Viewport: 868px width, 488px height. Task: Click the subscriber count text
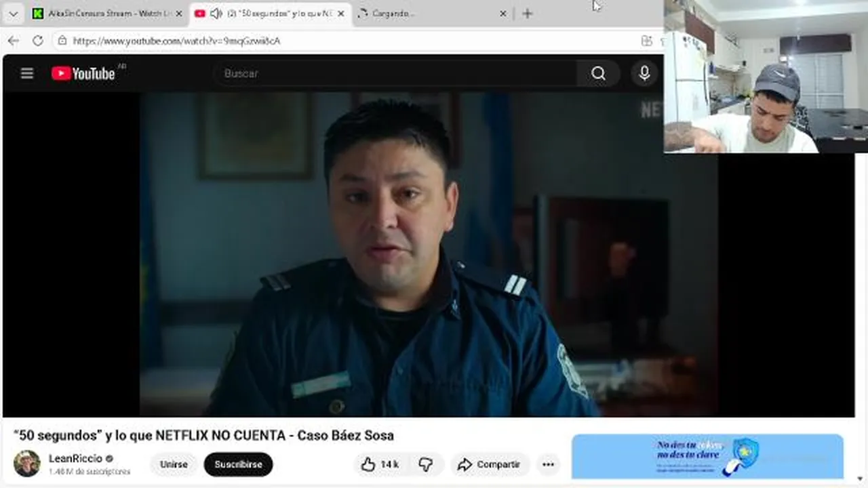coord(89,471)
